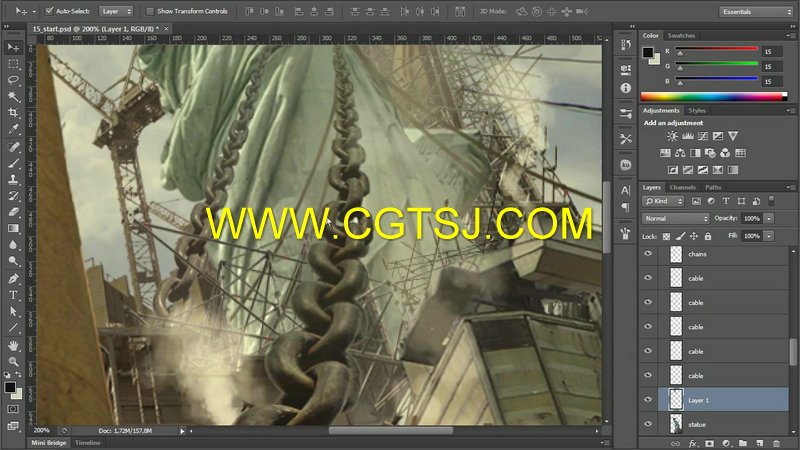Open the Opacity slider dropdown arrow

coord(769,218)
